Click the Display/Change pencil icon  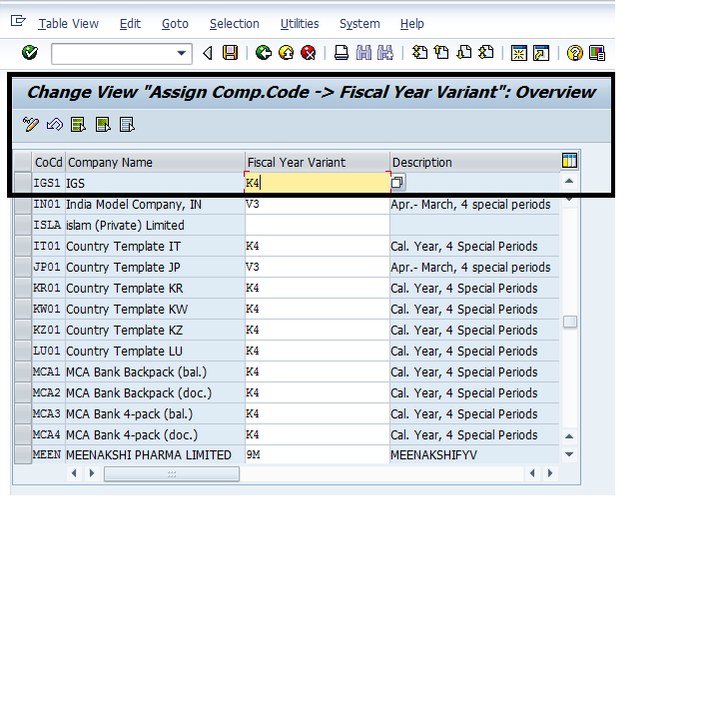click(31, 125)
